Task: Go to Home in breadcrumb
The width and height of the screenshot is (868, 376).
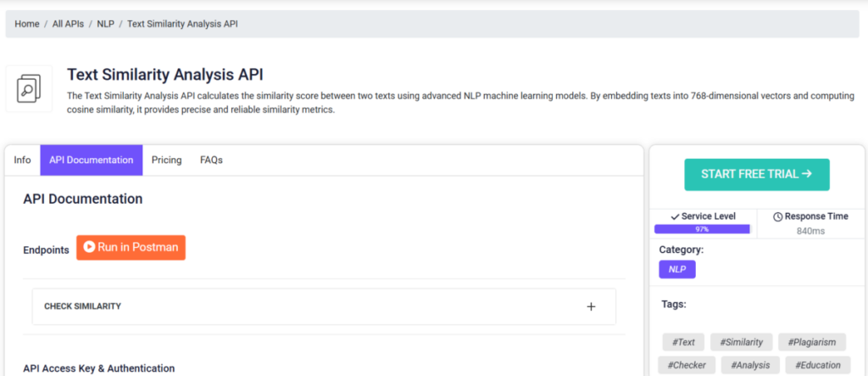Action: click(x=27, y=25)
